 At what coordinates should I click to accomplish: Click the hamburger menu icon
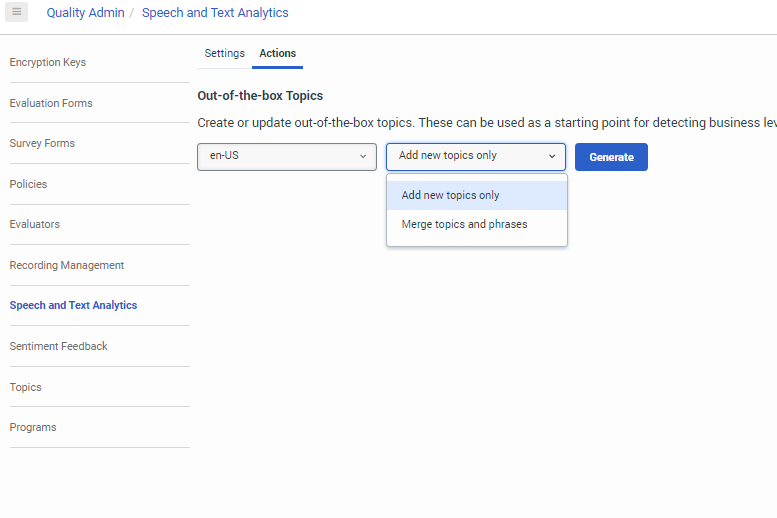click(x=16, y=12)
